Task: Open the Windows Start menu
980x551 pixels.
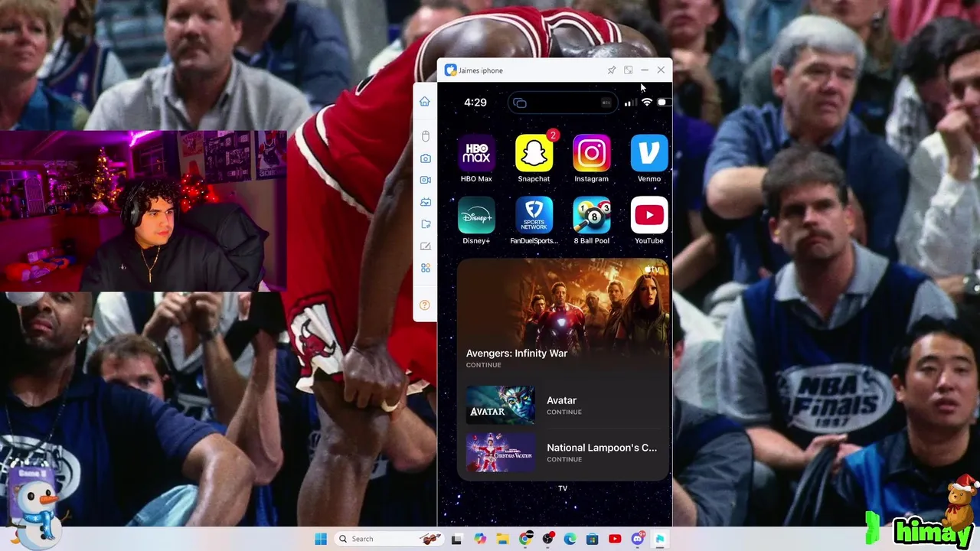Action: click(321, 539)
